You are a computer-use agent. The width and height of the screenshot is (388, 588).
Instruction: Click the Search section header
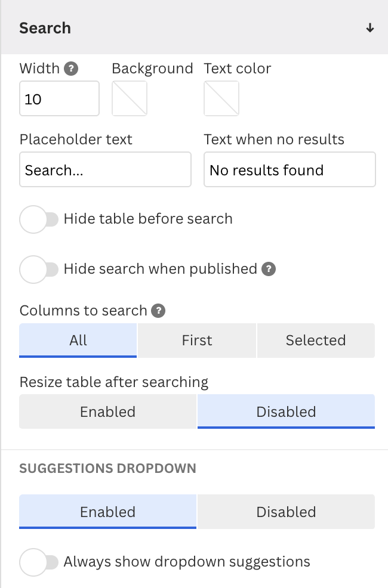(195, 27)
